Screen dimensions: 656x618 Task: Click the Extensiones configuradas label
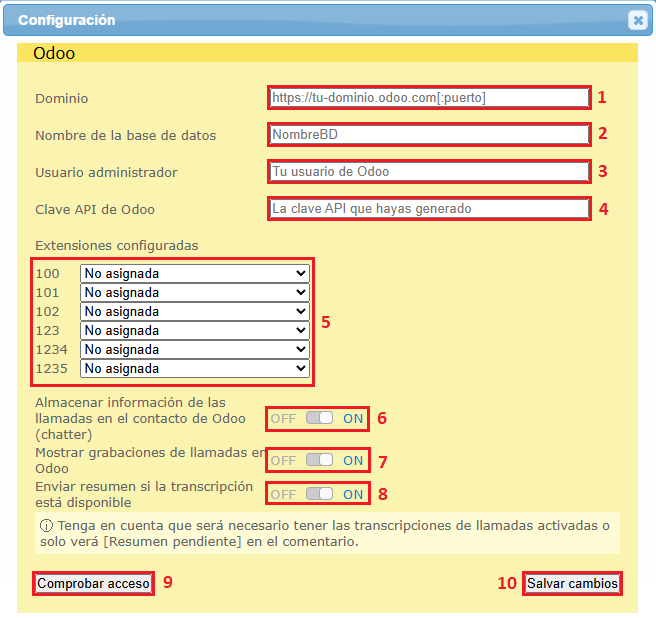tap(117, 246)
